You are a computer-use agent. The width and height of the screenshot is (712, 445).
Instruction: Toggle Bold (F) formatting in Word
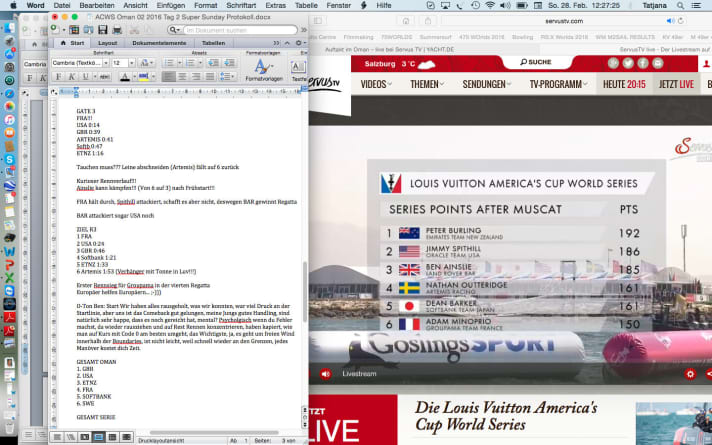click(x=58, y=77)
